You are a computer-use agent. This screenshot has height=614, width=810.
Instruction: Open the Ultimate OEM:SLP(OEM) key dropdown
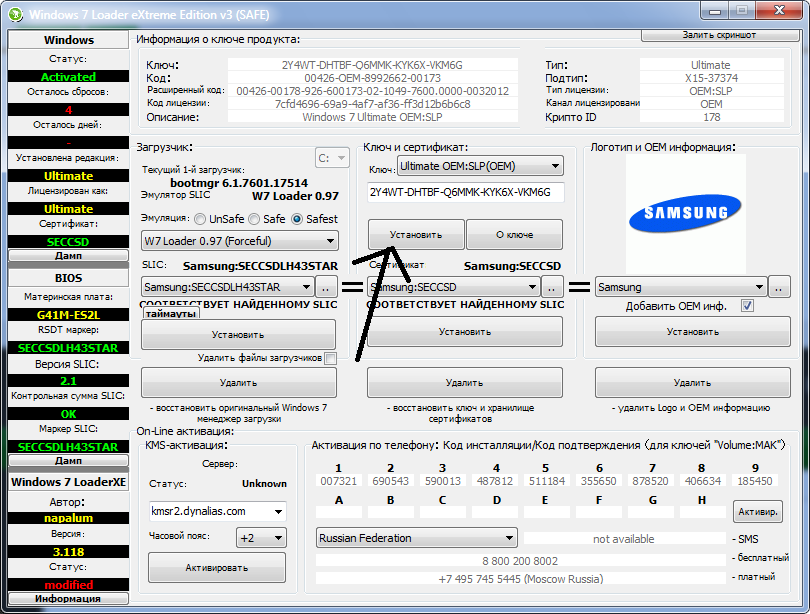(480, 166)
